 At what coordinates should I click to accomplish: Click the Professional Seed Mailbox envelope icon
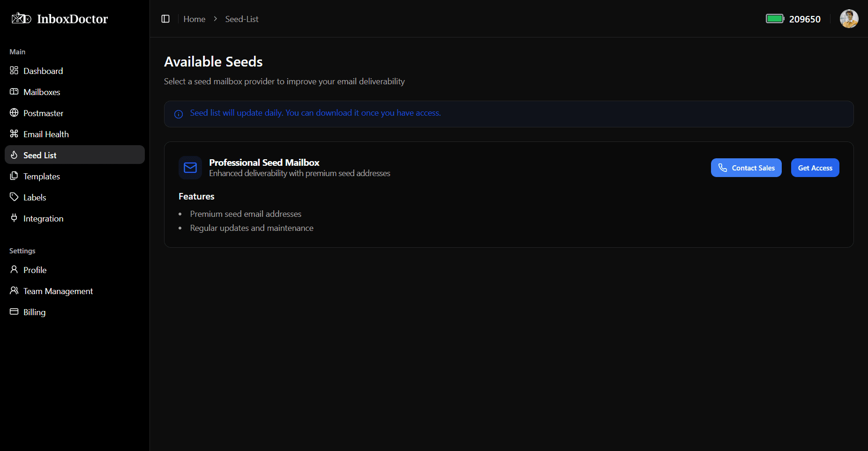pyautogui.click(x=190, y=168)
